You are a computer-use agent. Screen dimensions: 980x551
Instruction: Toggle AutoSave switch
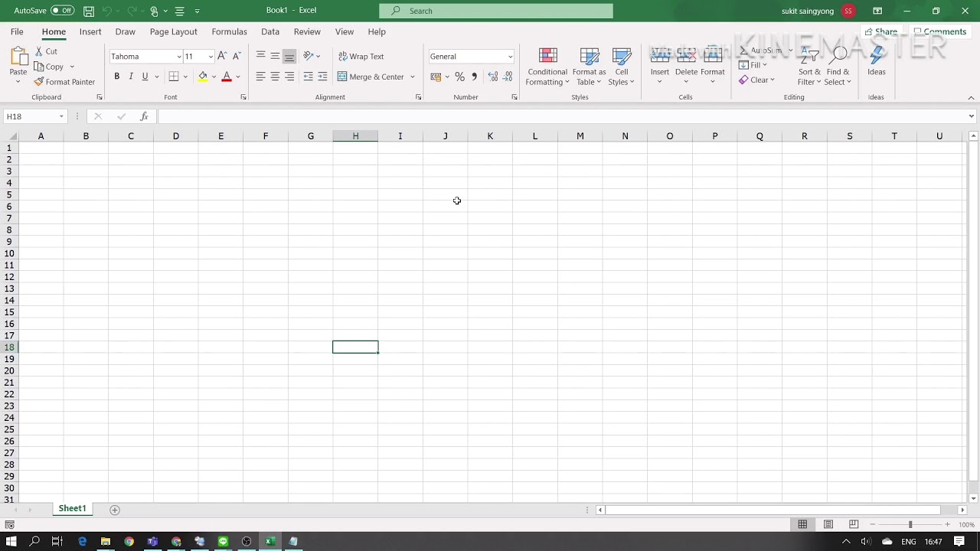pos(62,11)
